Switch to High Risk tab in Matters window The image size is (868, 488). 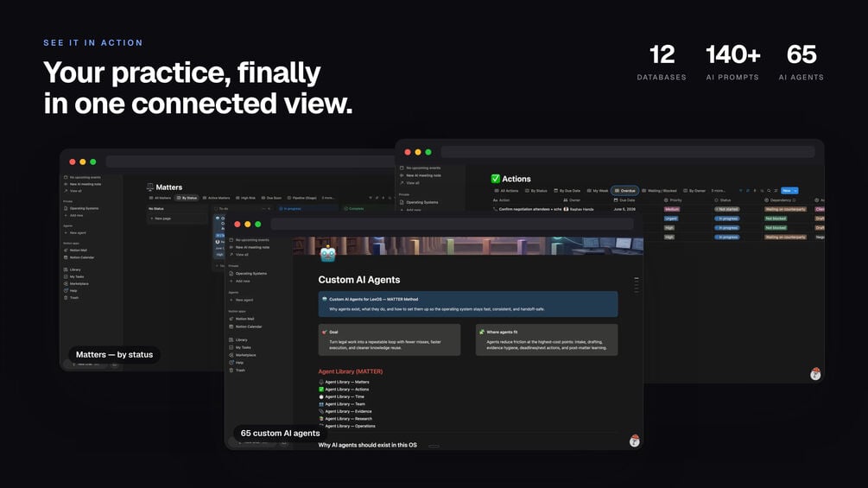coord(246,198)
